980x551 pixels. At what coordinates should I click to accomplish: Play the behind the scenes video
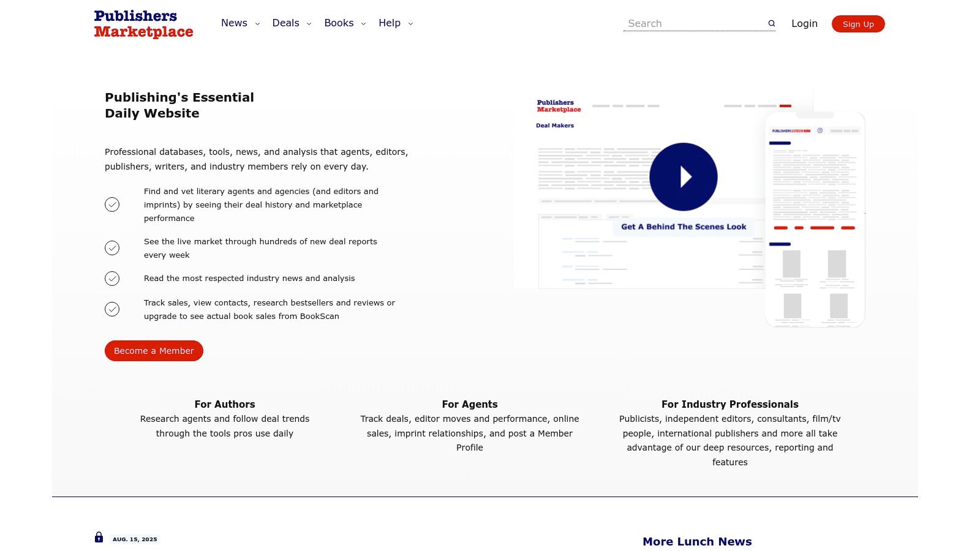coord(684,177)
